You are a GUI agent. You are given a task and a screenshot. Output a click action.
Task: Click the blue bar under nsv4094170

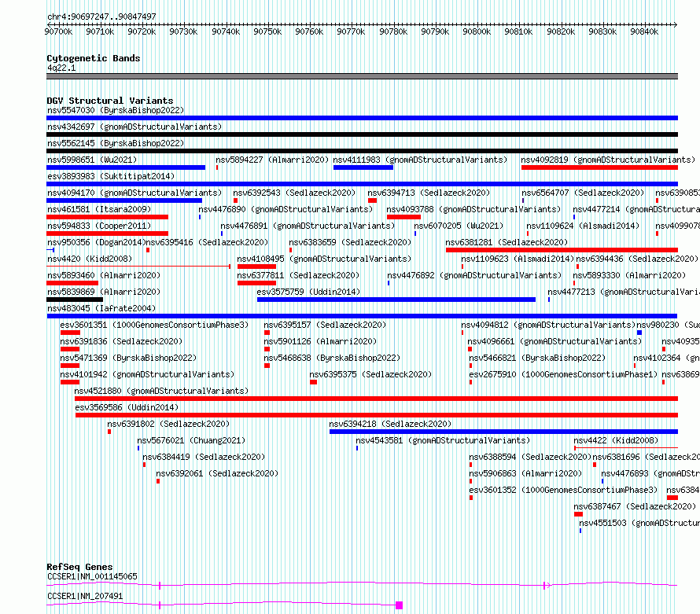point(124,200)
